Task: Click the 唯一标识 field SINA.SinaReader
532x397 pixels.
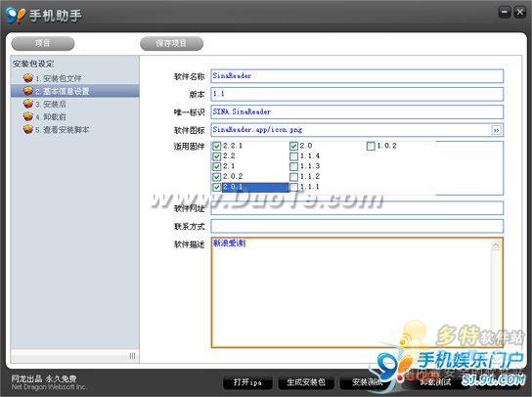Action: pyautogui.click(x=357, y=112)
